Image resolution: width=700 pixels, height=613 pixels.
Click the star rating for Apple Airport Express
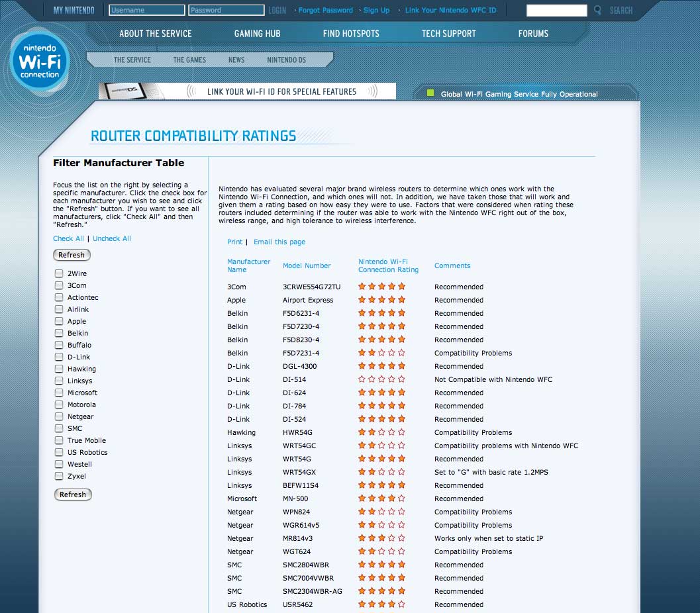(x=381, y=300)
